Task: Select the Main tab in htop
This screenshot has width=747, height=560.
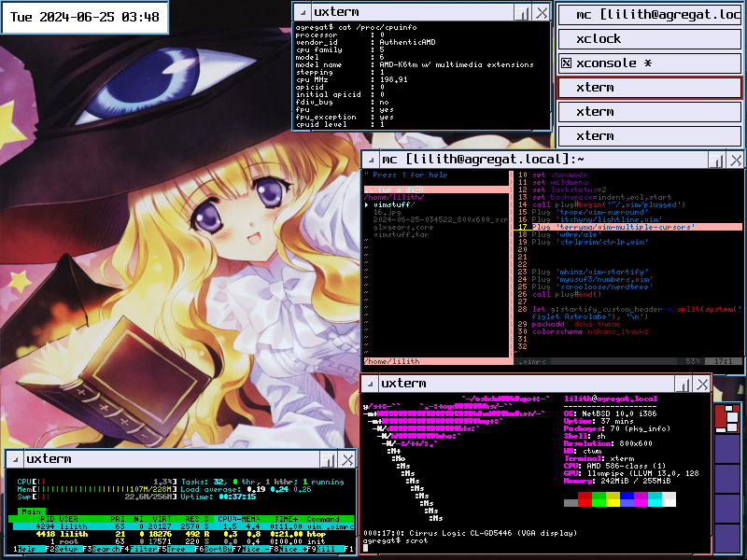Action: coord(32,511)
